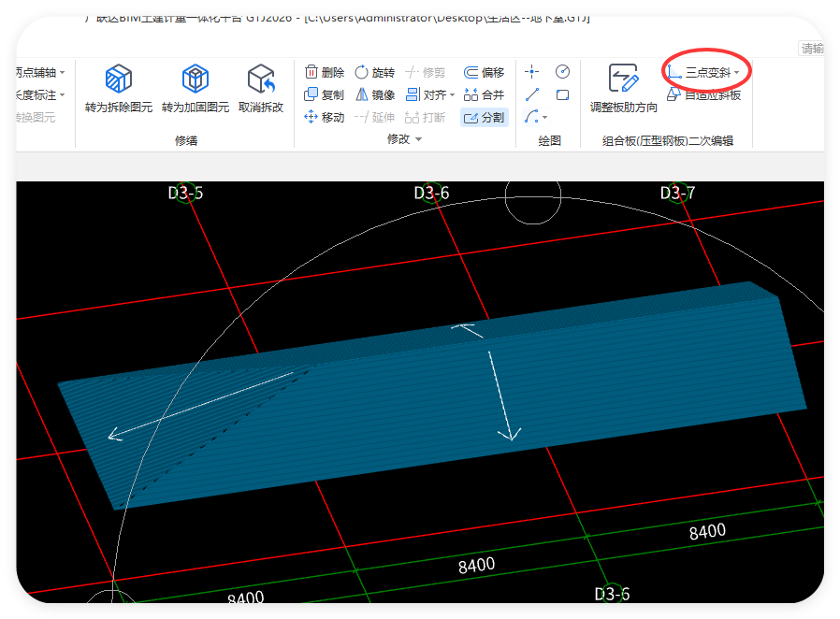The width and height of the screenshot is (840, 619).
Task: Choose the arc drawing tool
Action: [x=531, y=117]
